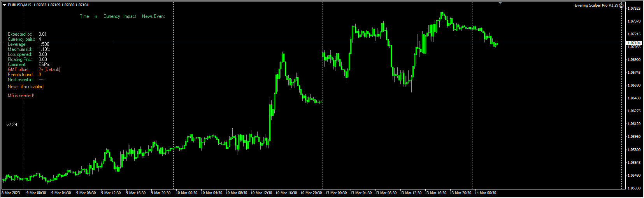Click the 9 Mar 04:30 time axis label
This screenshot has height=198, width=644.
click(61, 193)
